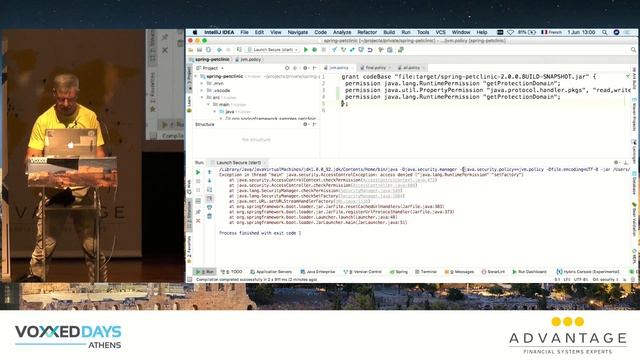This screenshot has width=640, height=360.
Task: Expand the .mvn folder
Action: pyautogui.click(x=202, y=83)
